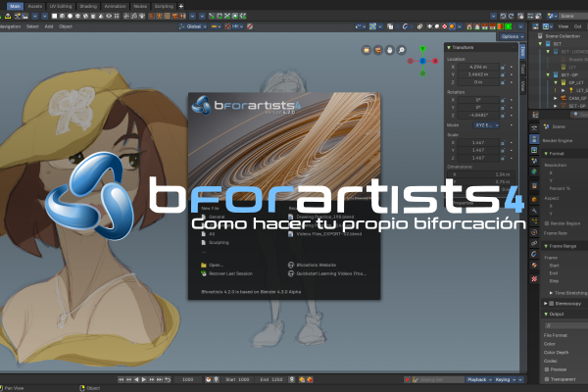
Task: Enable the Transparent checkbox
Action: (x=547, y=379)
